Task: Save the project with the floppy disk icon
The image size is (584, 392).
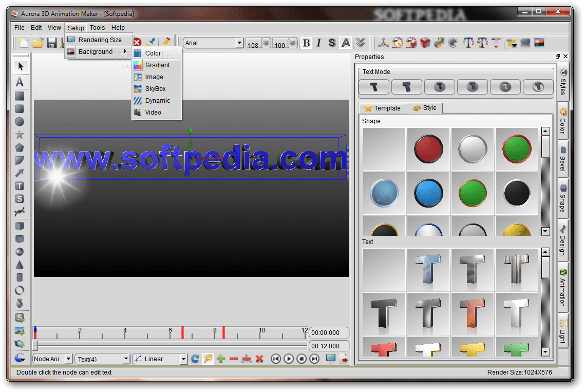Action: pos(52,43)
